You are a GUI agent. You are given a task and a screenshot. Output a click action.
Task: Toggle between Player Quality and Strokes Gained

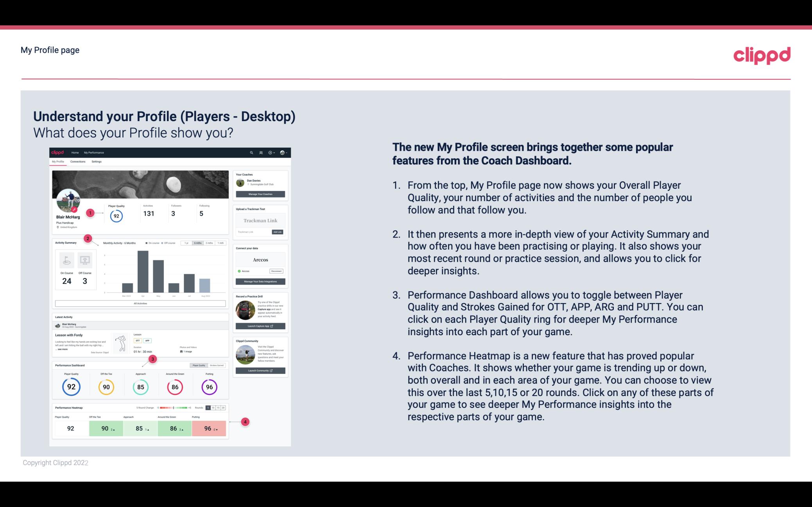point(208,366)
